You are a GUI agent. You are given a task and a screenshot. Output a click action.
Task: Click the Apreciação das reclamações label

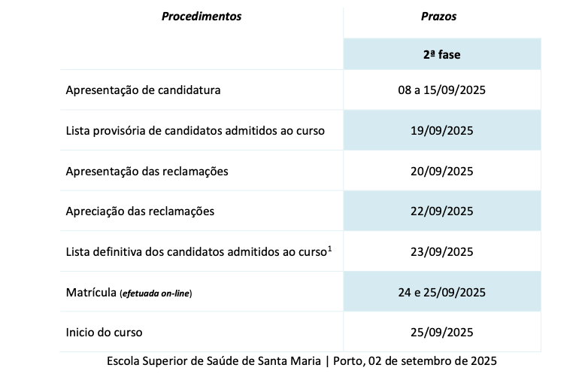point(140,211)
